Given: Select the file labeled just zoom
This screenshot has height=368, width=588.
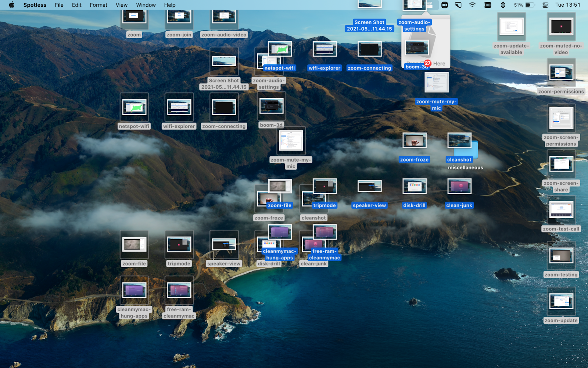Looking at the screenshot, I should pos(134,20).
